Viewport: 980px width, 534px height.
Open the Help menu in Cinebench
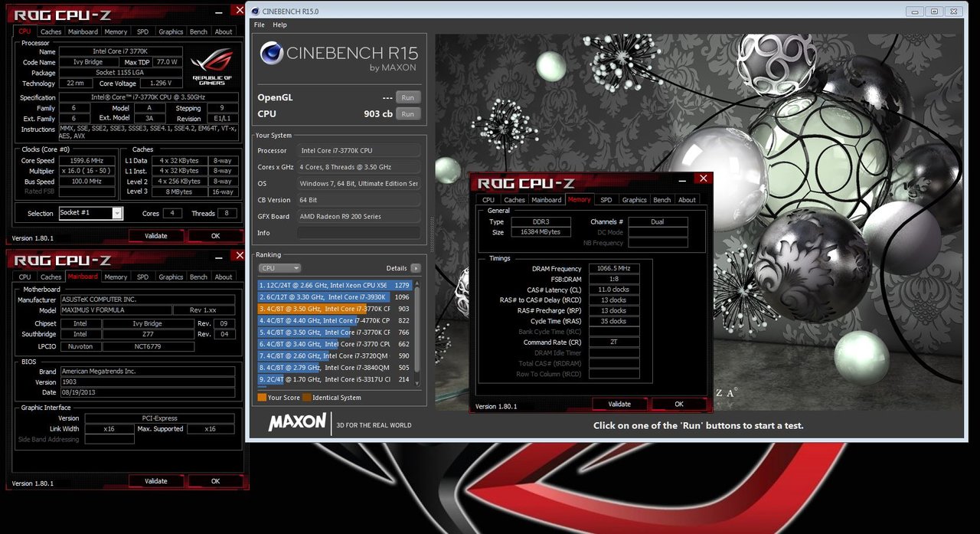tap(279, 25)
